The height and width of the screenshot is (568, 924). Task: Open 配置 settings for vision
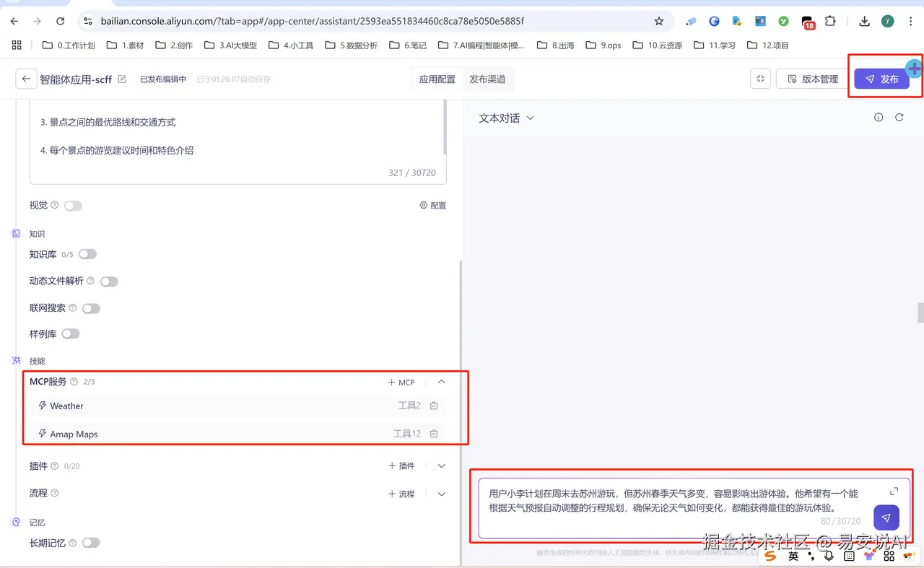pyautogui.click(x=433, y=206)
